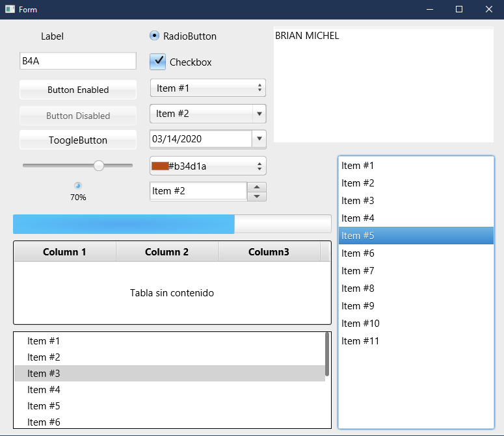504x436 pixels.
Task: Select Item #9 in right list
Action: click(x=416, y=306)
